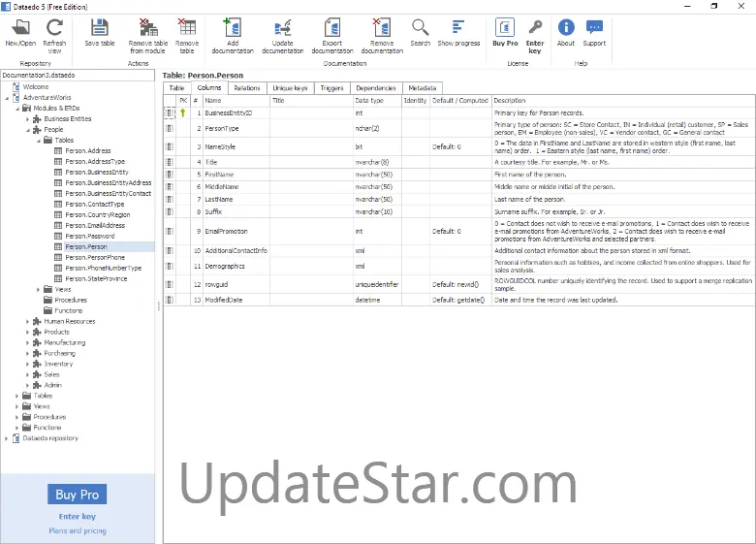Click the Enter key license icon
756x544 pixels.
point(535,28)
